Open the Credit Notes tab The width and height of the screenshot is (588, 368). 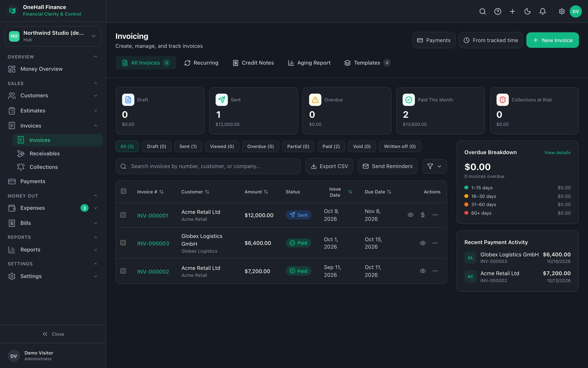(253, 63)
